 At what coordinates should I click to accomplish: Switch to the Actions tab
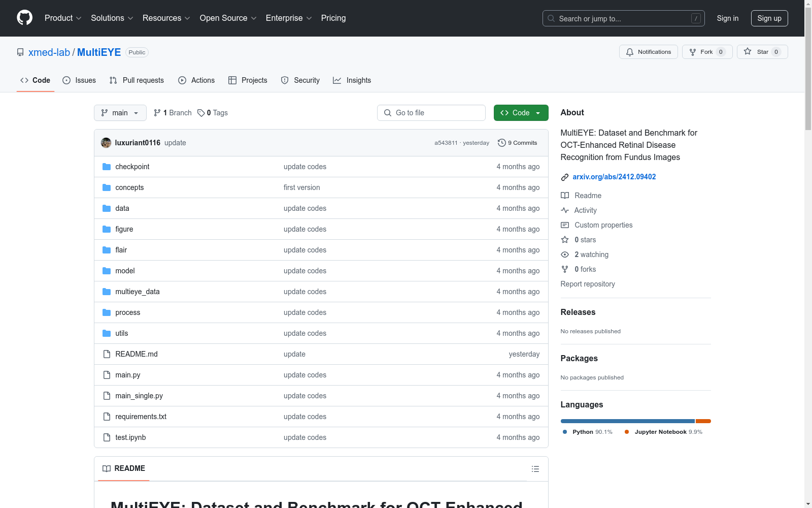[x=196, y=80]
